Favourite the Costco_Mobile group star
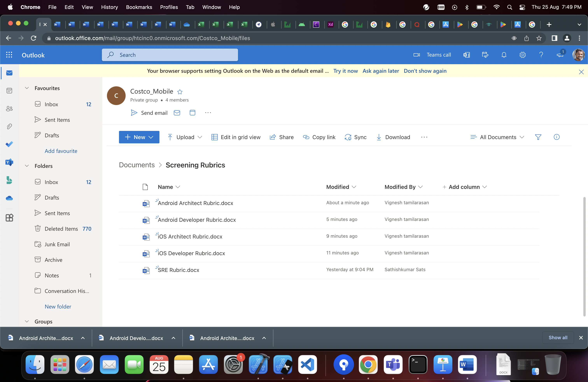The height and width of the screenshot is (382, 588). tap(180, 92)
